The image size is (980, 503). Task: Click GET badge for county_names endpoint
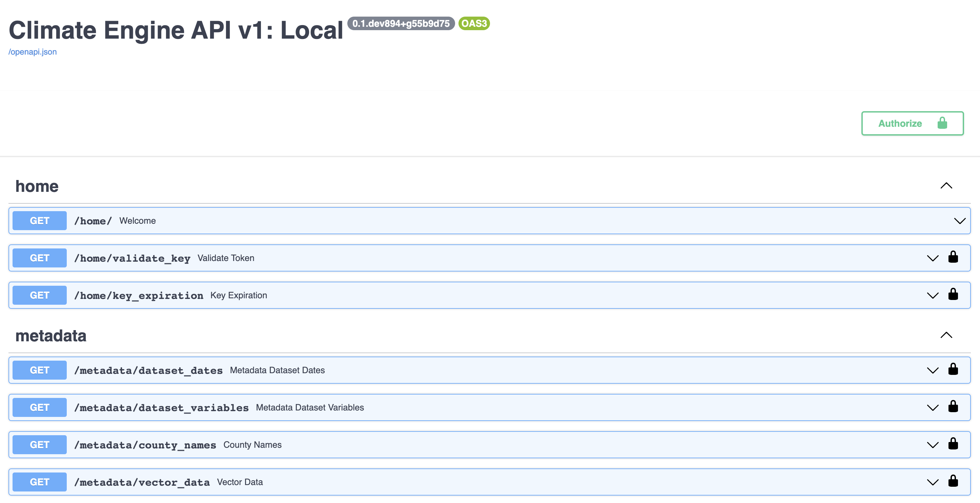40,444
